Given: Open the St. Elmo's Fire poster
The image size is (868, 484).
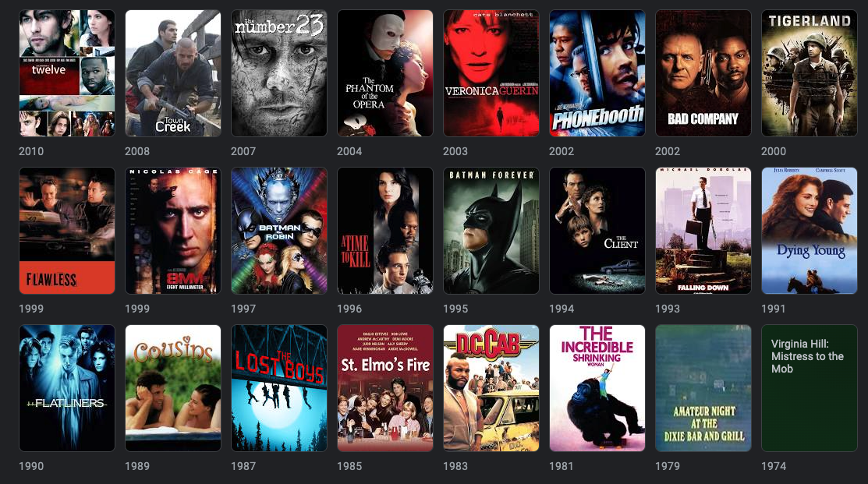Looking at the screenshot, I should tap(385, 388).
